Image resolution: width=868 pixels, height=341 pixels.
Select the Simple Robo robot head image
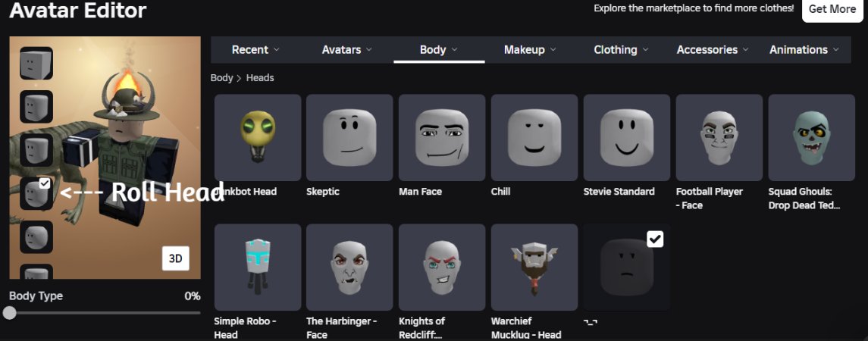[x=258, y=267]
